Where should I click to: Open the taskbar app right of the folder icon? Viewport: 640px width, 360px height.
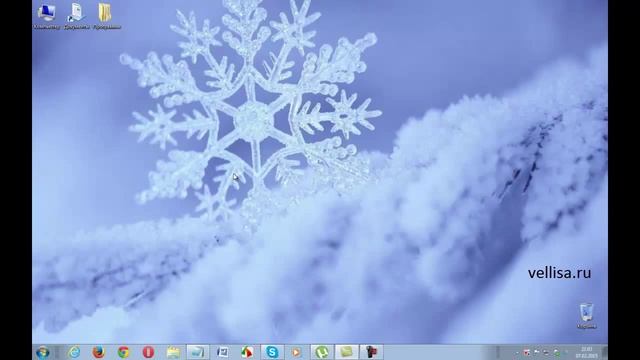198,352
